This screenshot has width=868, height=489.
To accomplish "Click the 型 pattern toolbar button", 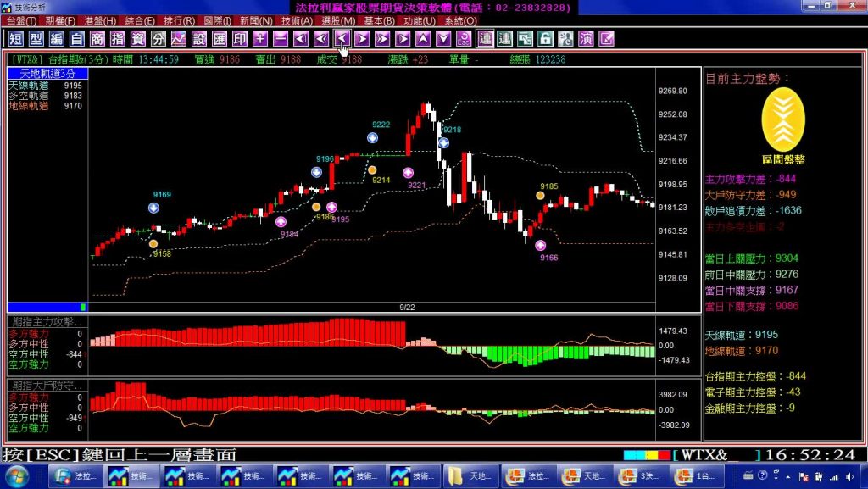I will [x=36, y=39].
